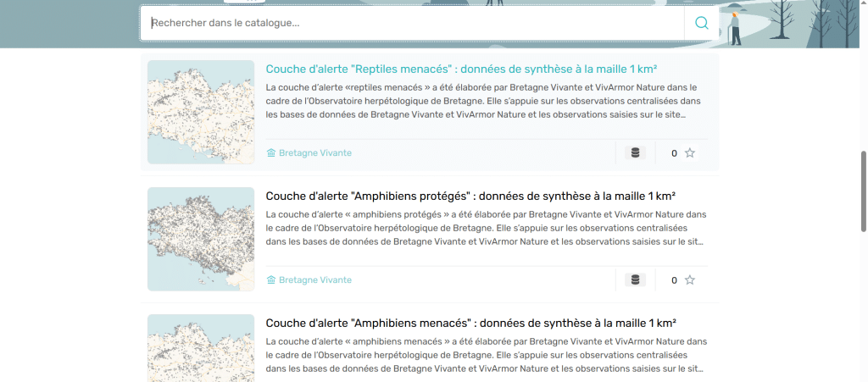Click the Reptiles menacés map thumbnail
868x382 pixels.
pyautogui.click(x=201, y=112)
